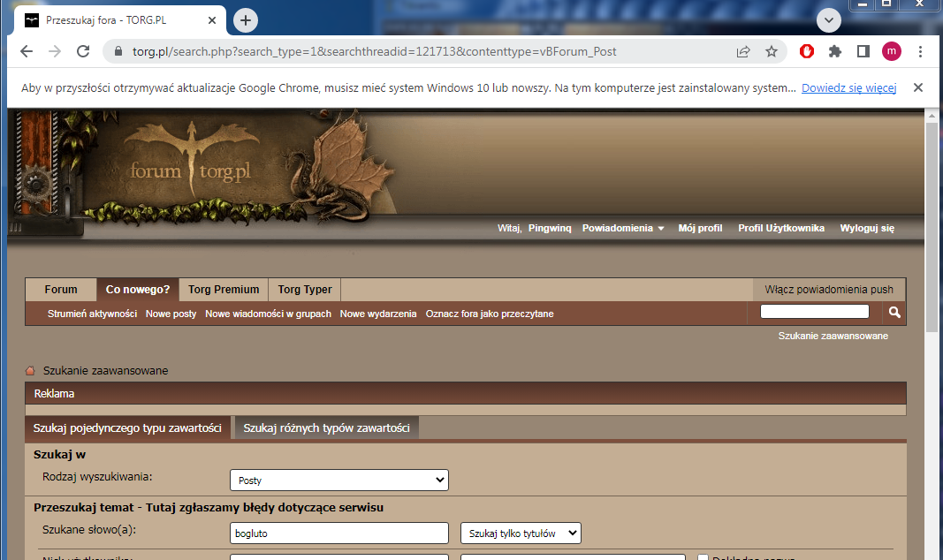This screenshot has height=560, width=943.
Task: Toggle the Chrome side panel icon
Action: (x=863, y=51)
